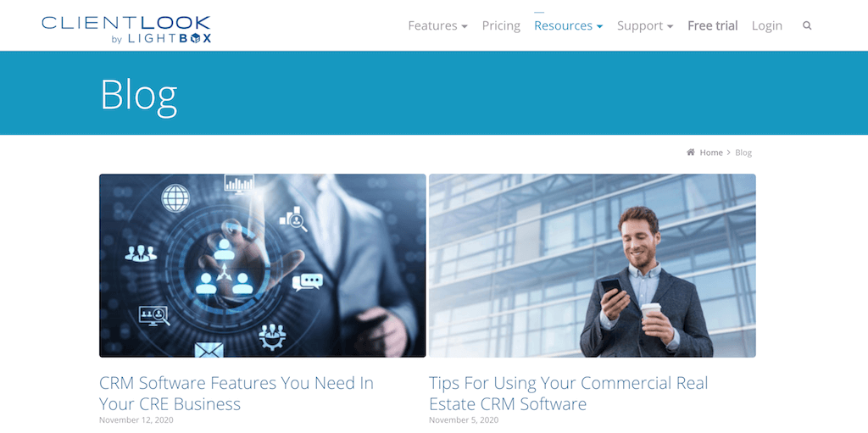Click the ClientLook by LightBox logo

click(126, 30)
